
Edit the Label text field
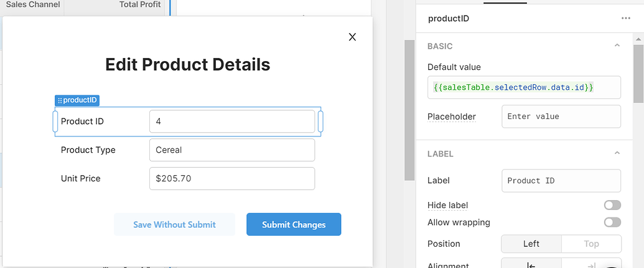[x=561, y=181]
